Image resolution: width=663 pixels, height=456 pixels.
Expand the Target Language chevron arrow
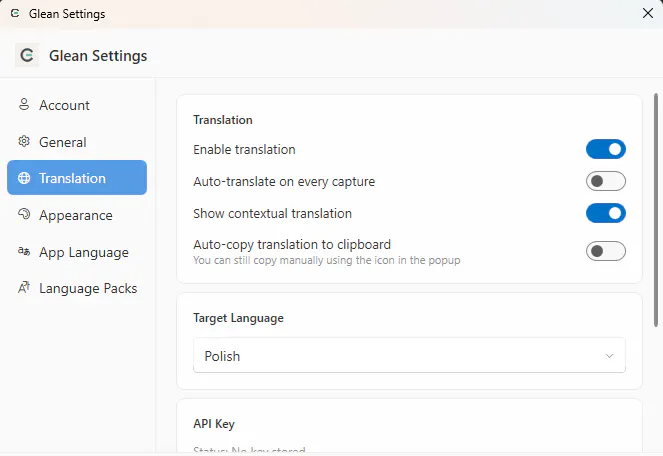pos(609,356)
